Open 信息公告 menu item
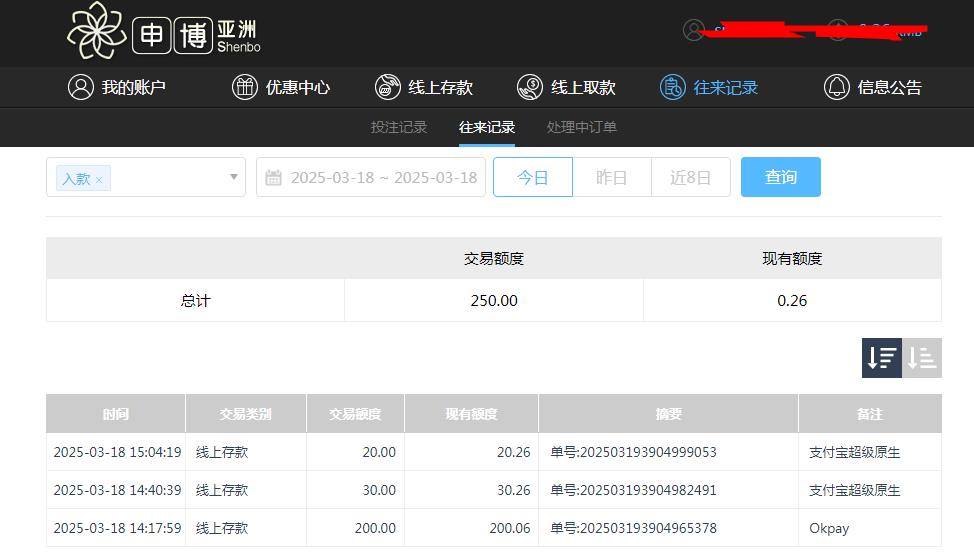 [x=873, y=88]
